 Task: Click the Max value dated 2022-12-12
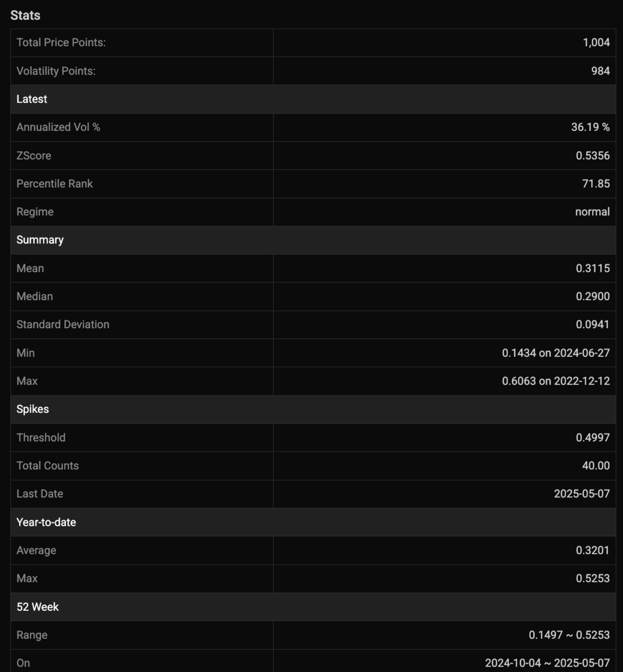pos(556,381)
